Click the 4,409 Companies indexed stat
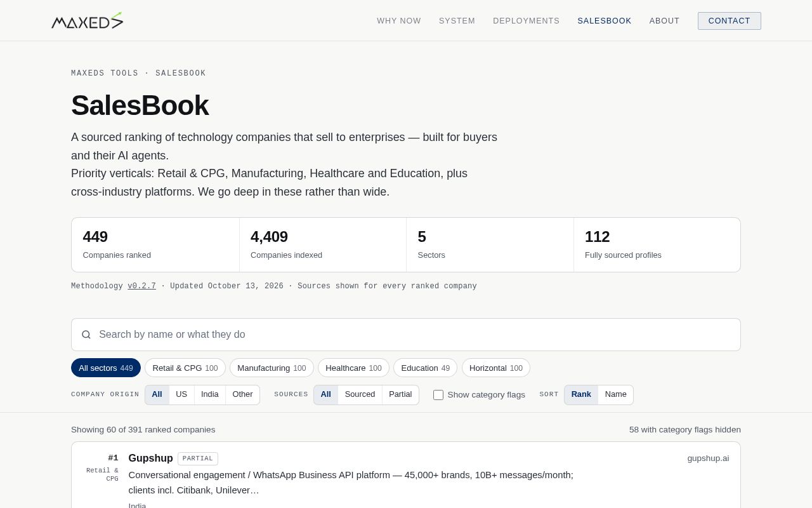Viewport: 812px width, 508px height. [x=323, y=245]
